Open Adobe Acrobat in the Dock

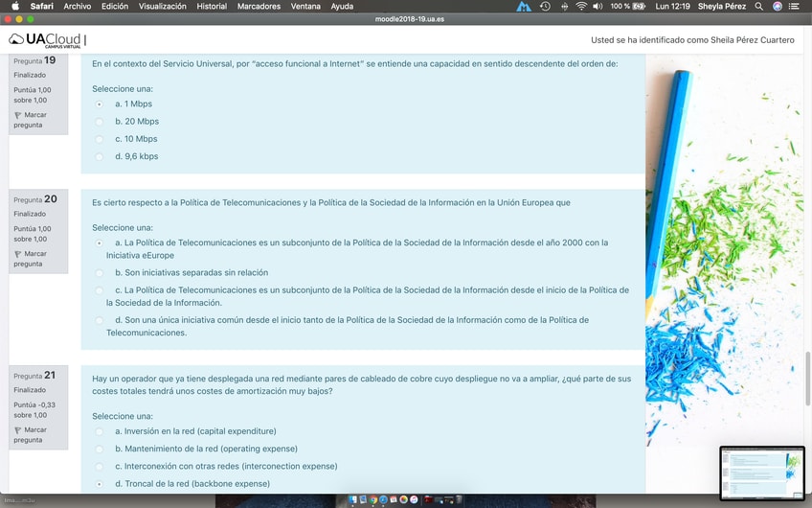click(429, 499)
